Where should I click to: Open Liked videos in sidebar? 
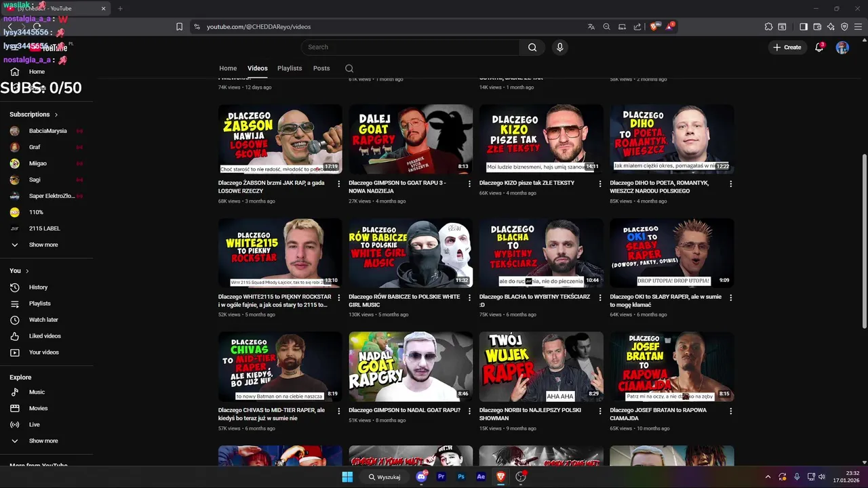[46, 336]
